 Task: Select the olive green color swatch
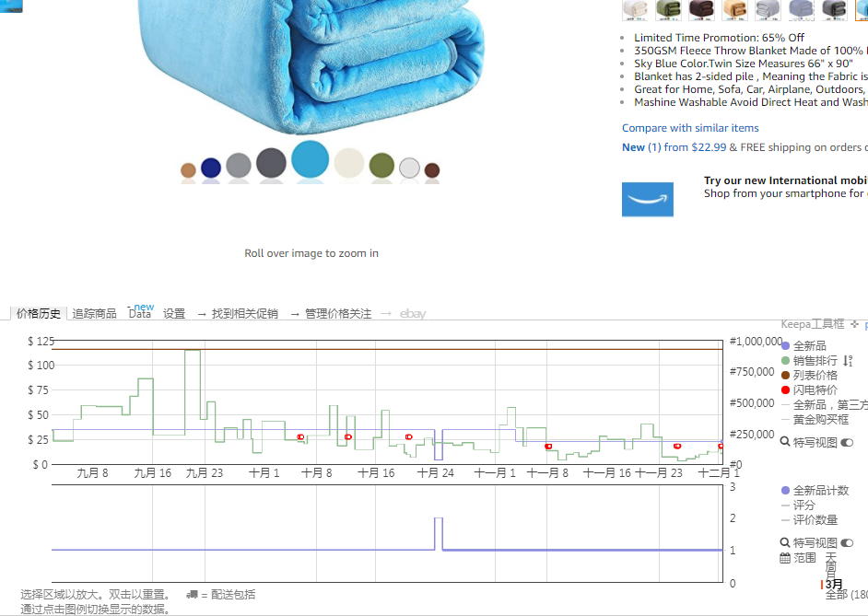pos(381,166)
